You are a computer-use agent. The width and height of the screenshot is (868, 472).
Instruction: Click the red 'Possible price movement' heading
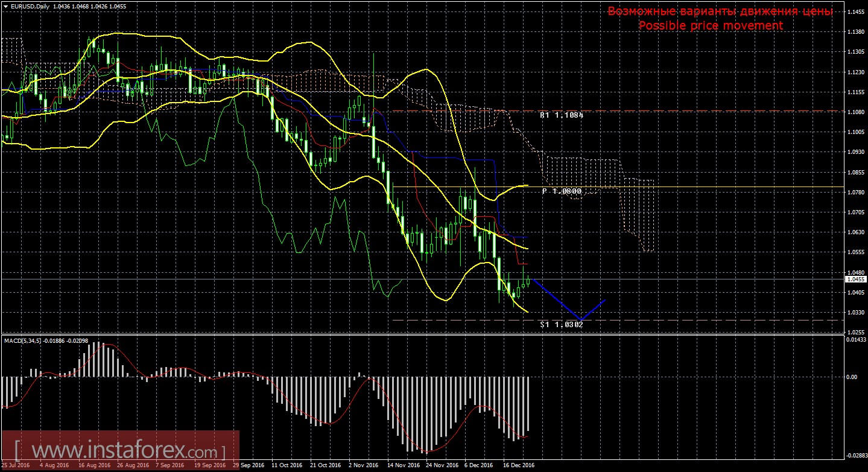point(711,25)
